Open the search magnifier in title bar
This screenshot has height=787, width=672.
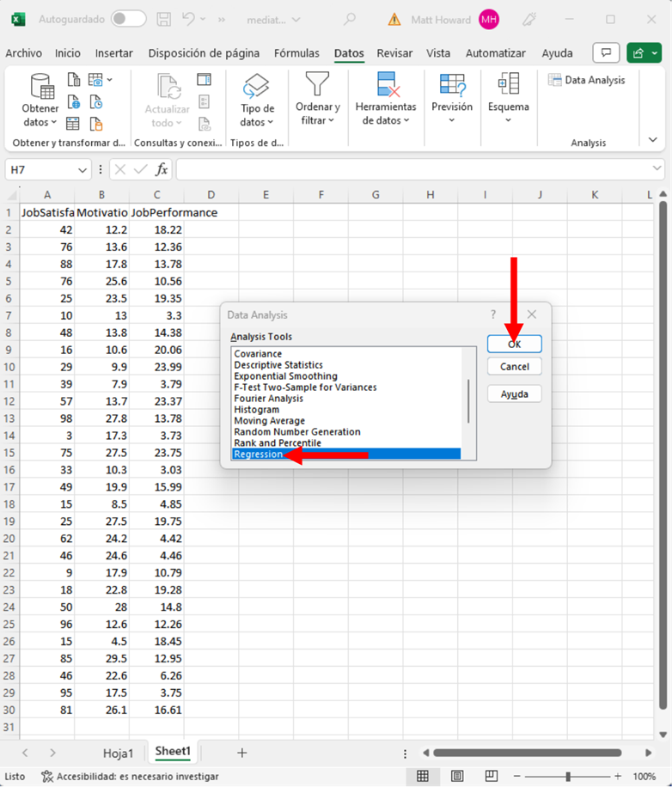349,19
